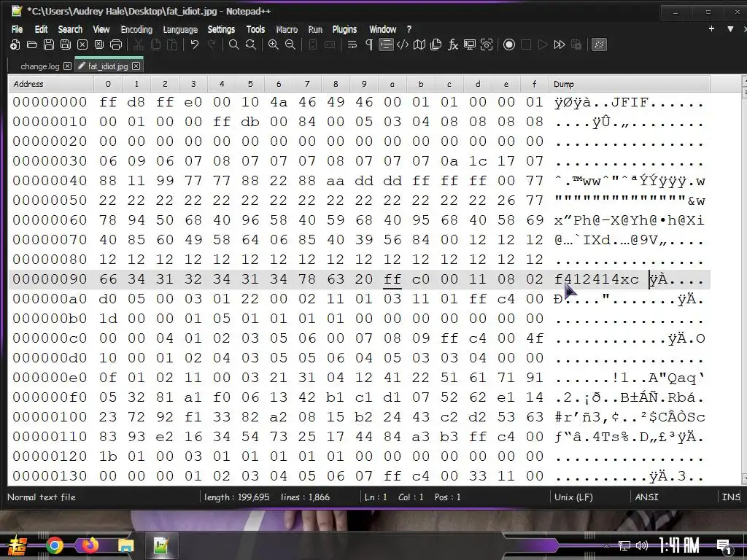Click the Print toolbar icon
The height and width of the screenshot is (560, 747).
tap(116, 44)
